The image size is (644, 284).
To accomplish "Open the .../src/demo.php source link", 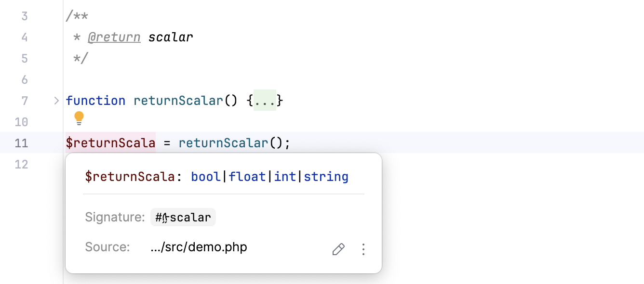I will (x=199, y=247).
